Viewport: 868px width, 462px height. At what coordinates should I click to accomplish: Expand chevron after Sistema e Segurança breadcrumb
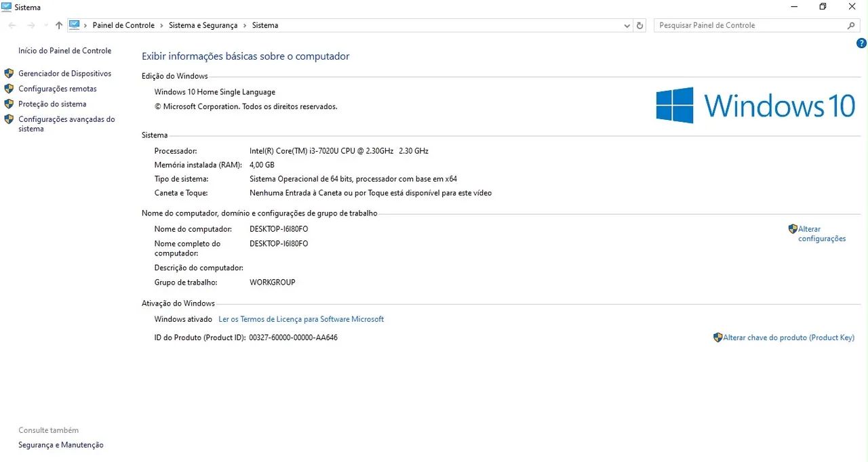pos(245,25)
